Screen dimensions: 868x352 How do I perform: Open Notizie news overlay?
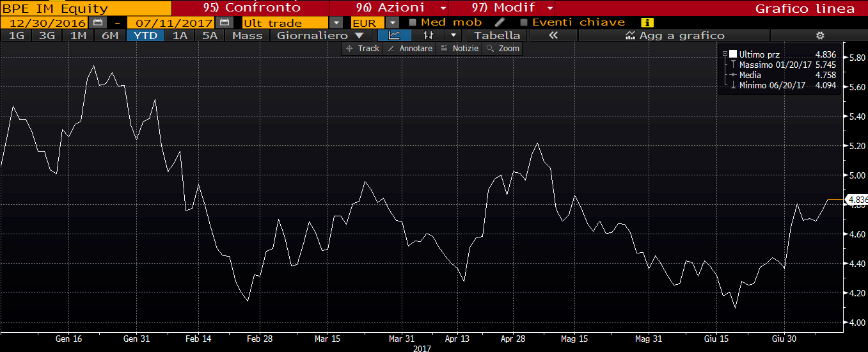pos(459,49)
